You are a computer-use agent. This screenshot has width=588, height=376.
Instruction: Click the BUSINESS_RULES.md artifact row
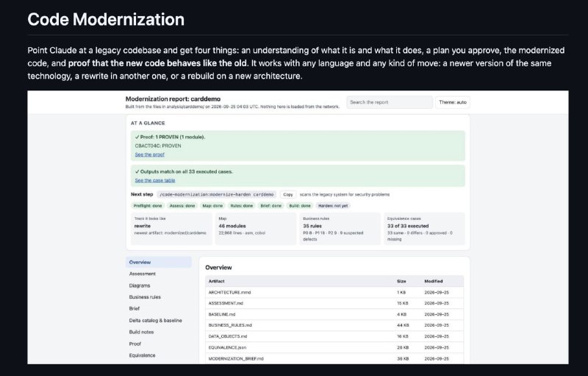334,325
